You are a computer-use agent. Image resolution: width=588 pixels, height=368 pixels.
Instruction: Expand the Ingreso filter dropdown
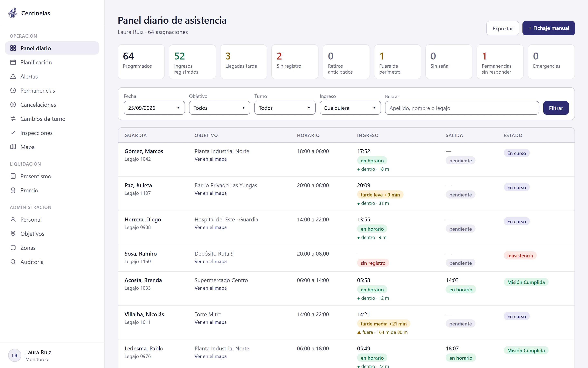(350, 108)
